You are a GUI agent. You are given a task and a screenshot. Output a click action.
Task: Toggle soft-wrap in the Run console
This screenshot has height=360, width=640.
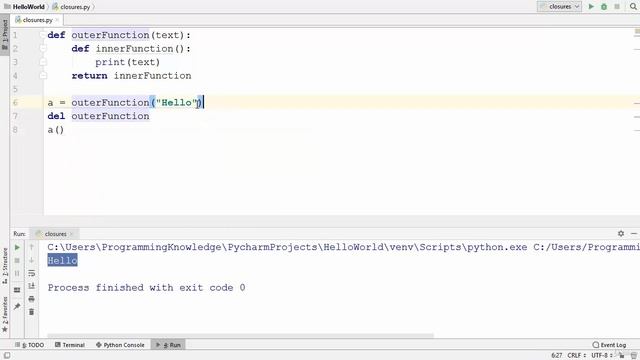[31, 273]
